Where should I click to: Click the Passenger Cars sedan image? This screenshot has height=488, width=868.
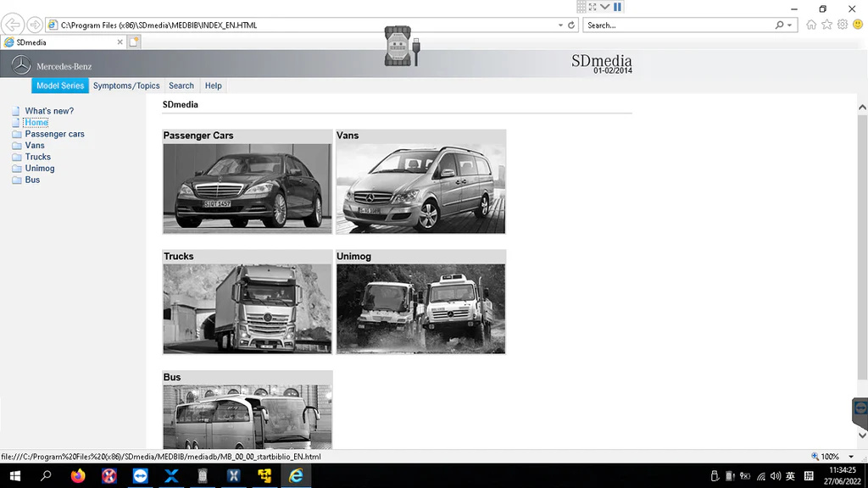248,189
